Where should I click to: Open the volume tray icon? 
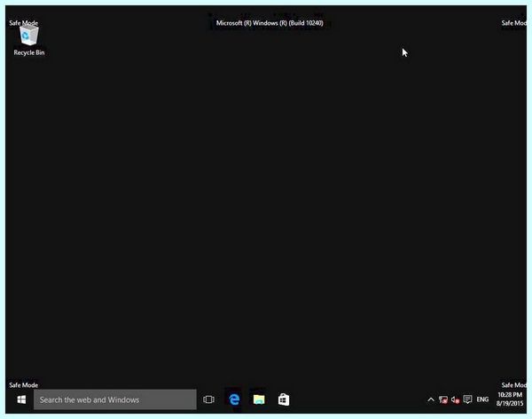(456, 400)
